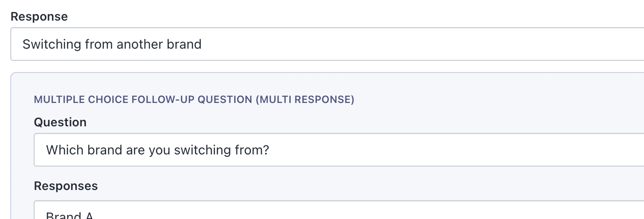Select the partially visible "Brand A" response field
This screenshot has width=644, height=219.
click(339, 213)
